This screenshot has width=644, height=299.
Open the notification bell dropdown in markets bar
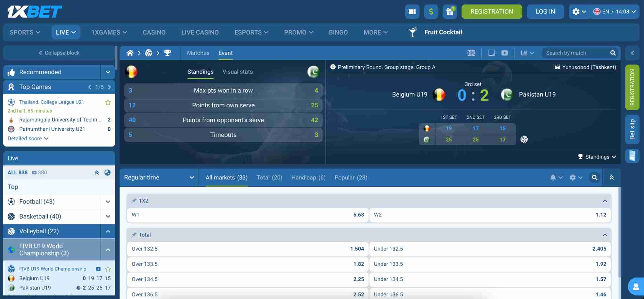tap(556, 178)
